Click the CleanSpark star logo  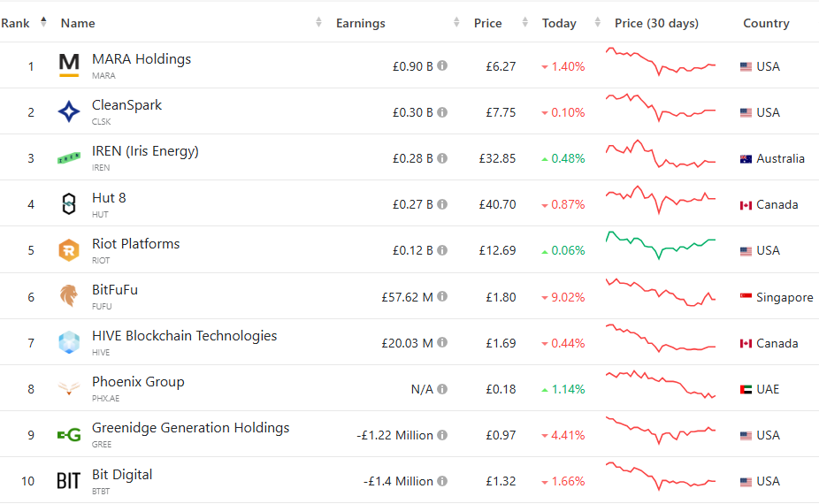(x=69, y=111)
